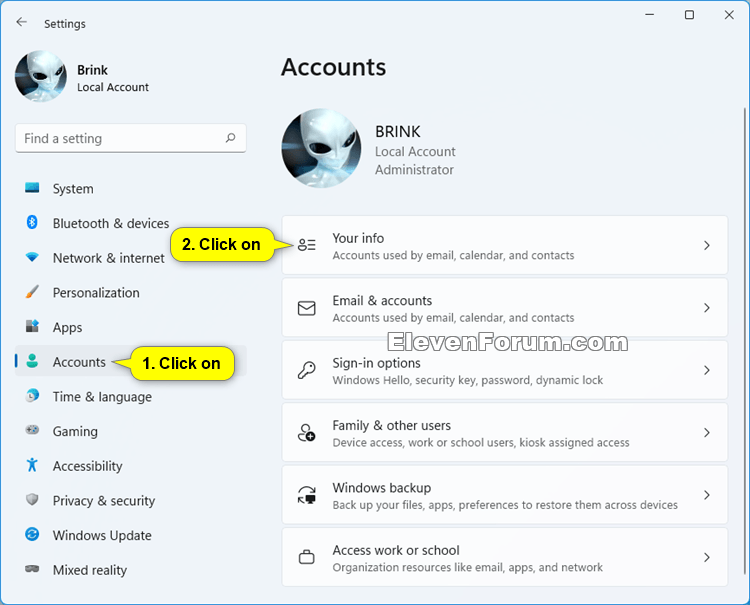This screenshot has height=605, width=750.
Task: Click the Accessibility figure icon
Action: coord(32,465)
